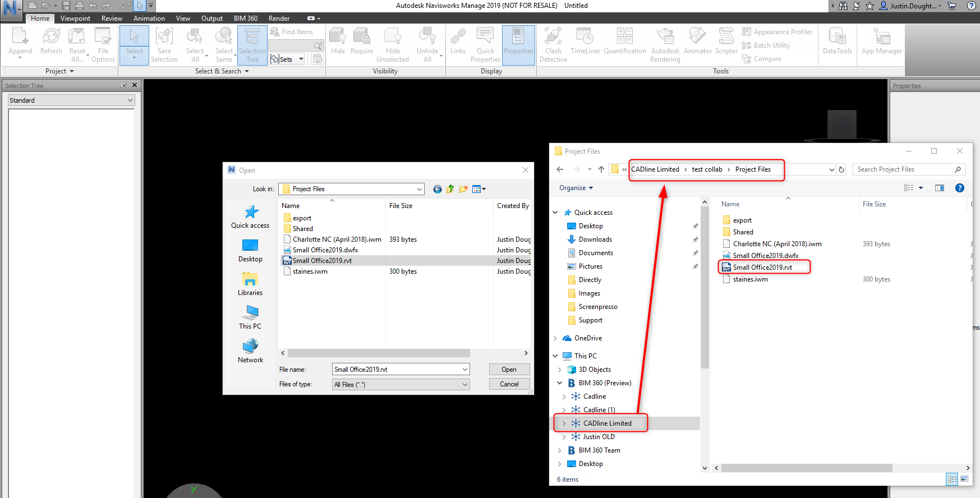Open Autodesk Rendering tool
Image resolution: width=980 pixels, height=498 pixels.
click(665, 45)
